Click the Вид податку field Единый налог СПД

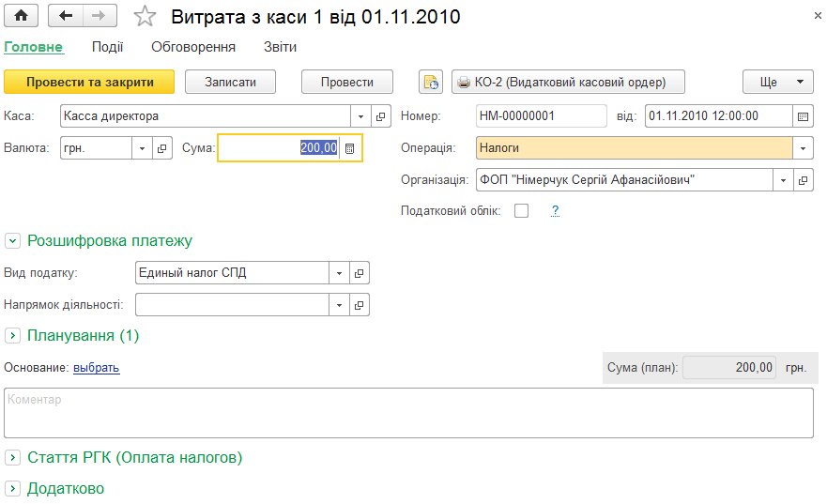click(233, 273)
